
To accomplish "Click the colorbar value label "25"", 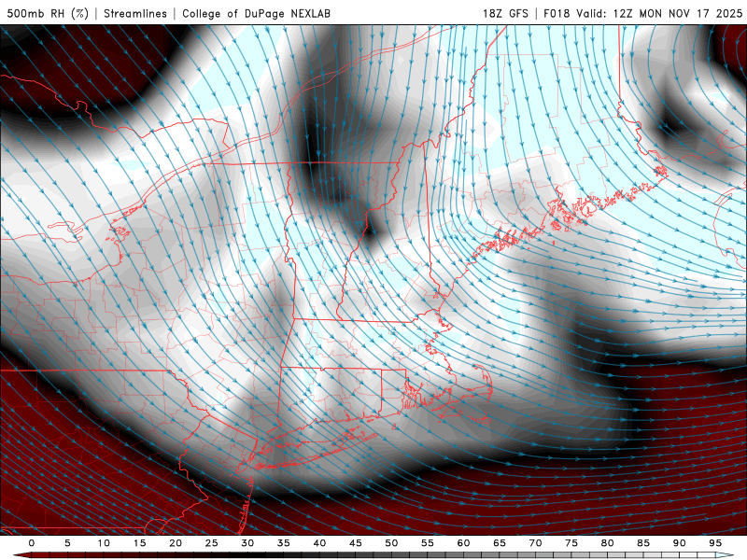I will pos(212,543).
